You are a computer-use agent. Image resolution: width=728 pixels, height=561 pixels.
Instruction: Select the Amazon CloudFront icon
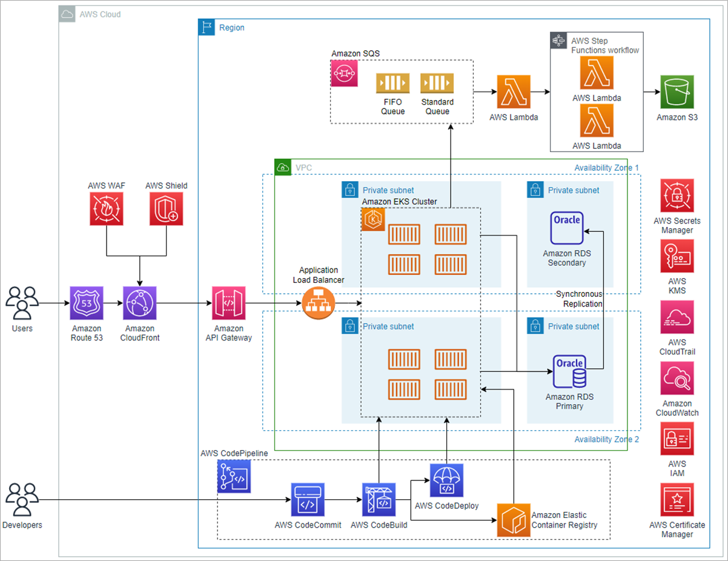tap(140, 303)
